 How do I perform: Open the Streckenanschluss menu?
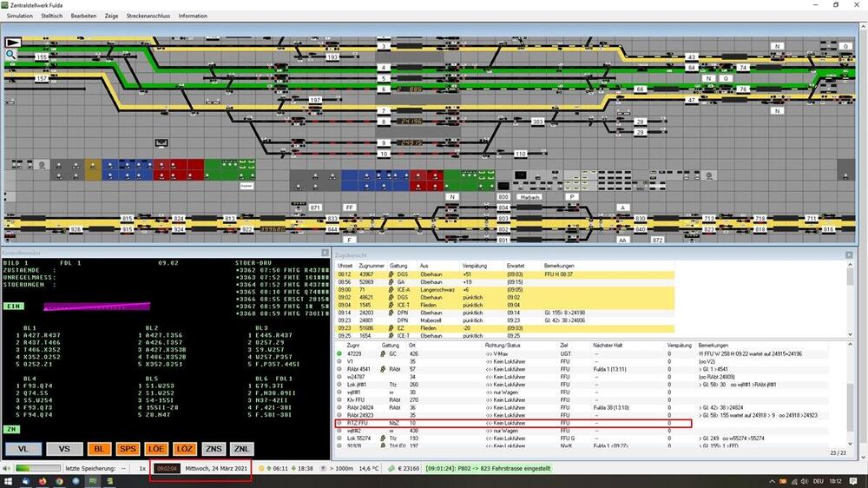click(148, 16)
